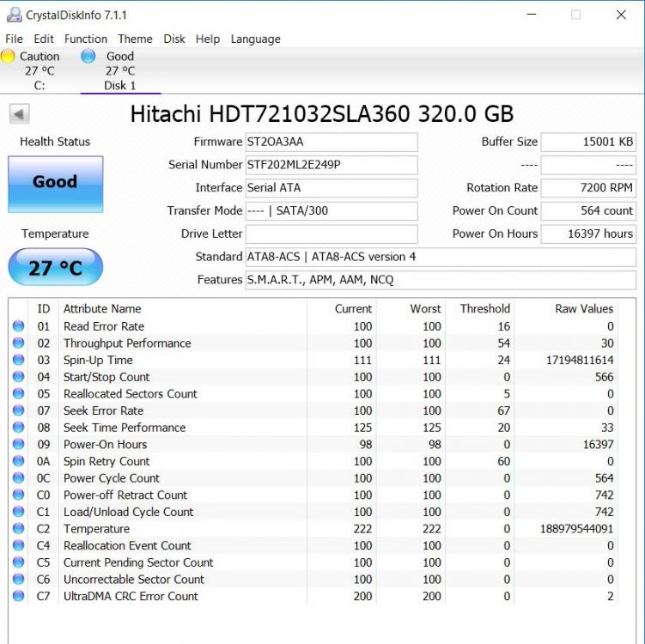Screen dimensions: 645x644
Task: Click status orb of Power-On Hours row
Action: point(19,444)
